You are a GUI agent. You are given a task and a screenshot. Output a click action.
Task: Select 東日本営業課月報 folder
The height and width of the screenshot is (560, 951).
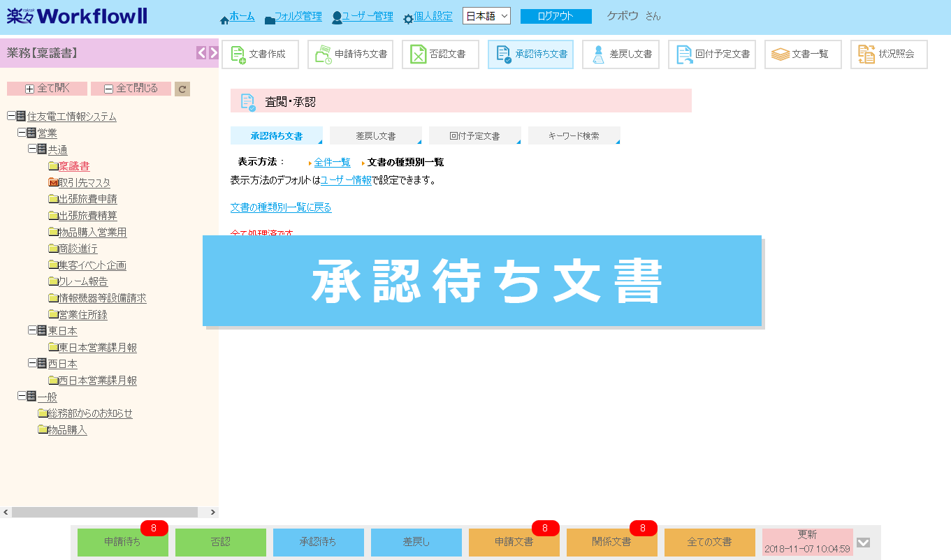(x=98, y=347)
